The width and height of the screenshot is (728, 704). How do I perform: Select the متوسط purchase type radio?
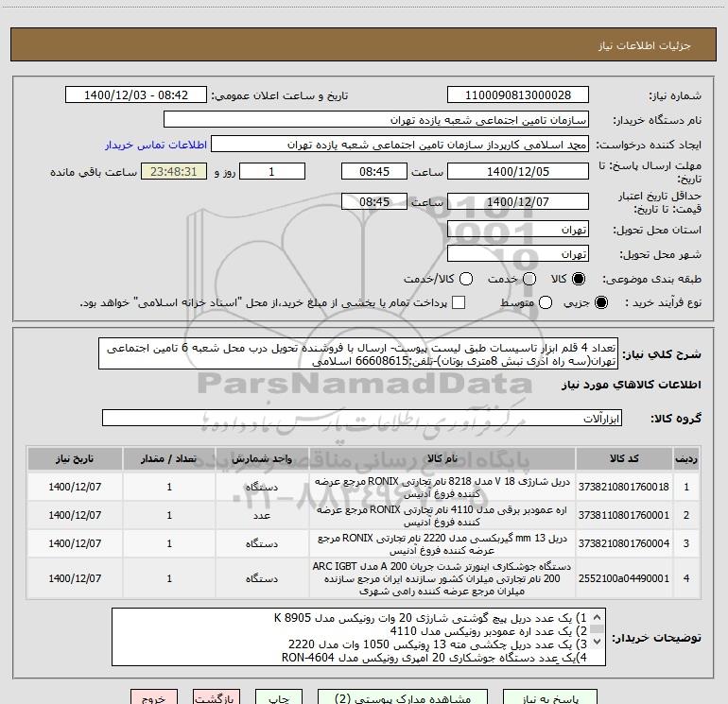[546, 302]
